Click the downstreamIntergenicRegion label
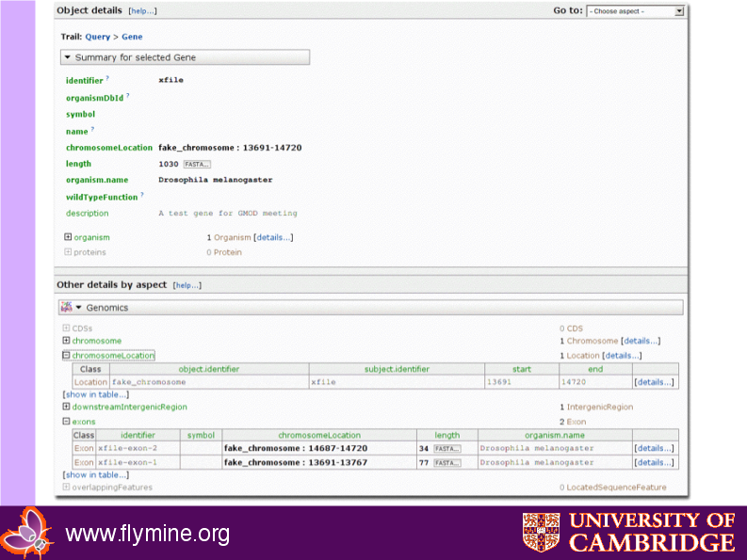 click(130, 408)
